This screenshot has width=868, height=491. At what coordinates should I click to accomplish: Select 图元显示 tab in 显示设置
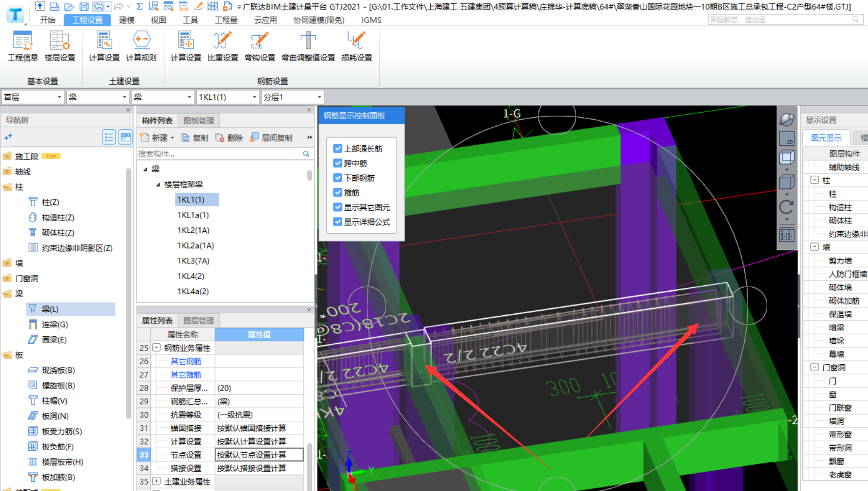point(826,138)
